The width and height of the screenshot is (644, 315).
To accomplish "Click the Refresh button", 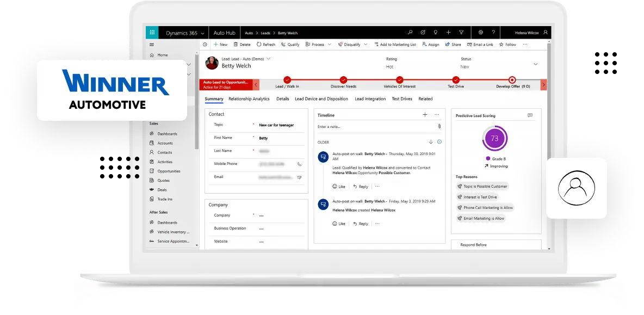I will pos(266,45).
